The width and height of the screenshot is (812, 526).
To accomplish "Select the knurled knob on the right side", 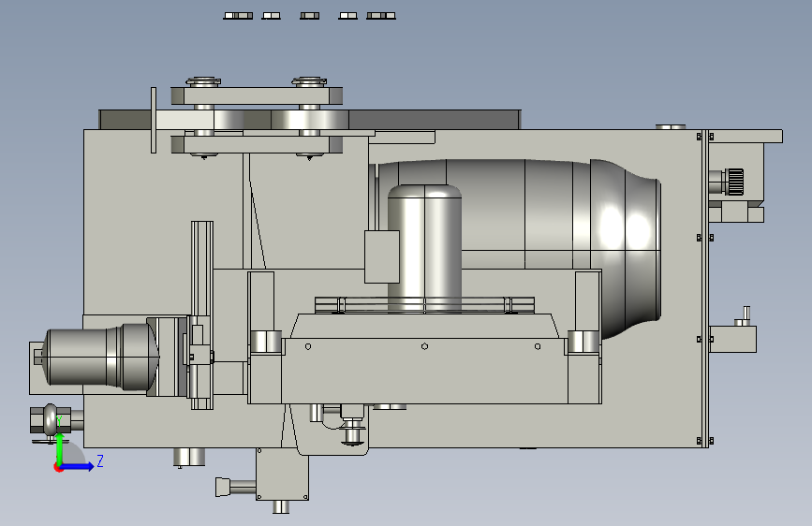I will click(735, 182).
